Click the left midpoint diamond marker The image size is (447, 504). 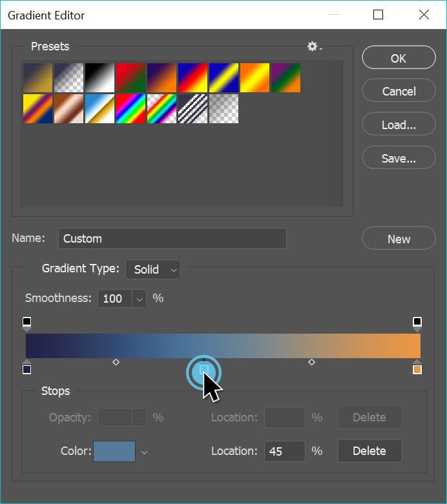116,362
